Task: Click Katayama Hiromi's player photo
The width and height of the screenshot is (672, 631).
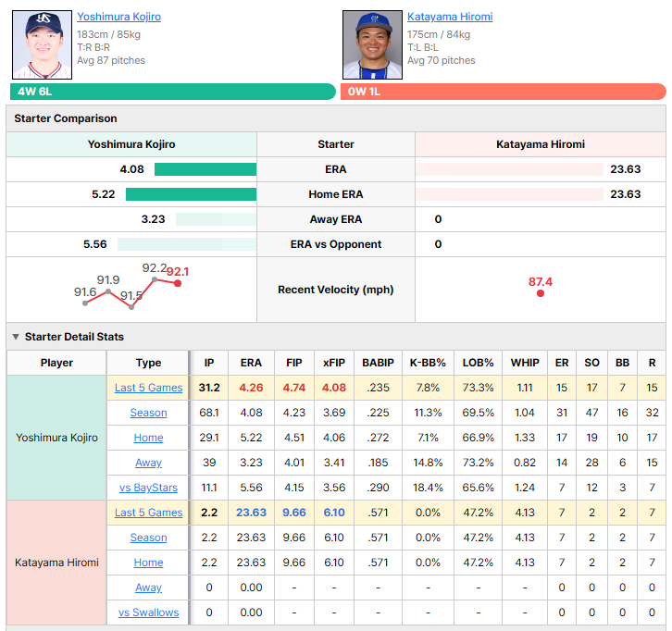Action: point(372,45)
